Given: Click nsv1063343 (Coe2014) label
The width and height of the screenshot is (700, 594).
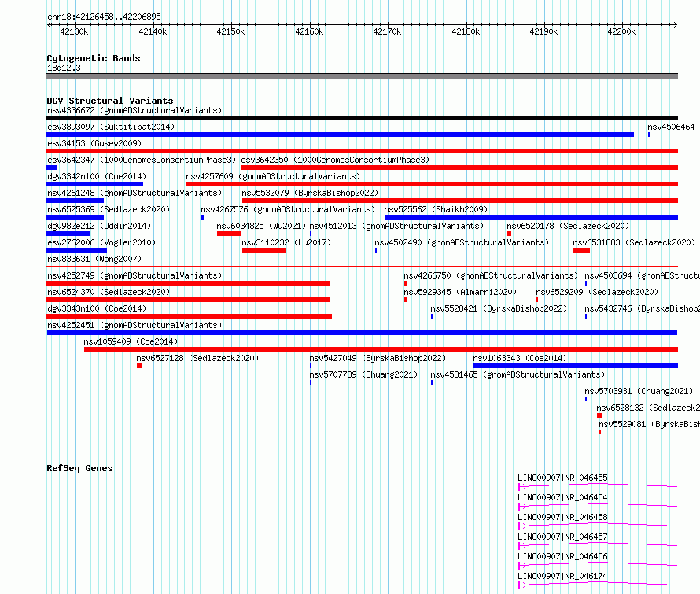Looking at the screenshot, I should pos(520,358).
